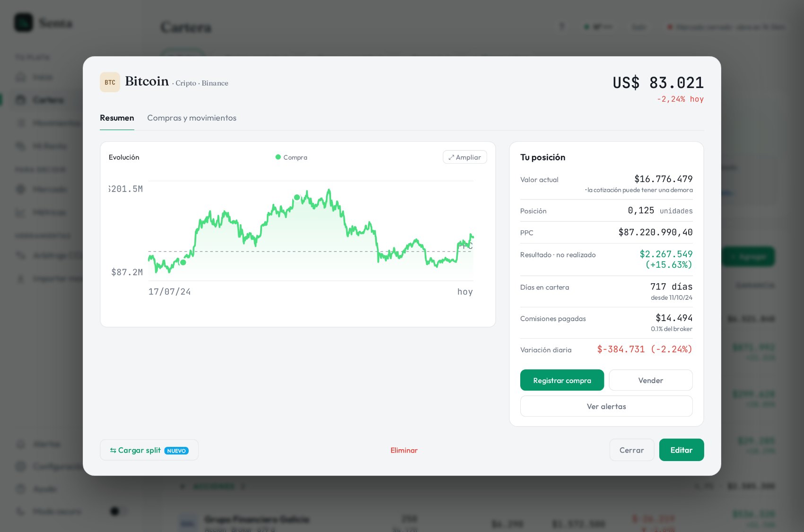
Task: Click the desde 11/10/24 text
Action: pyautogui.click(x=672, y=297)
